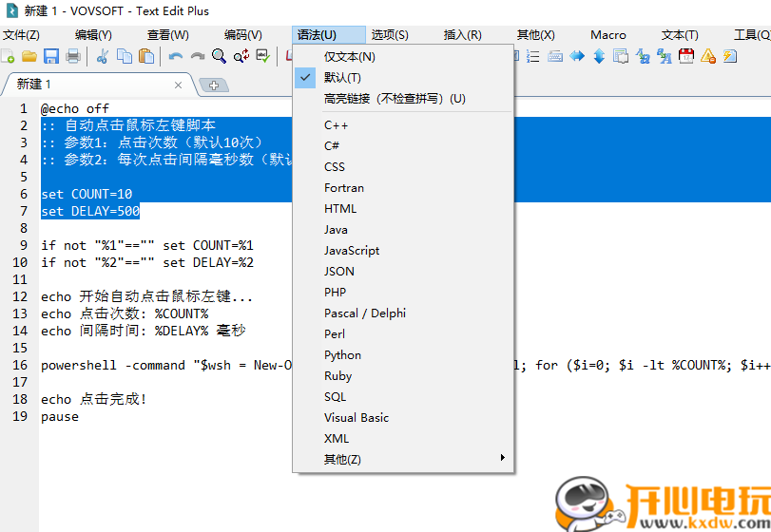Click the lowercase-to-uppercase conversion icon
This screenshot has width=771, height=532.
point(665,56)
